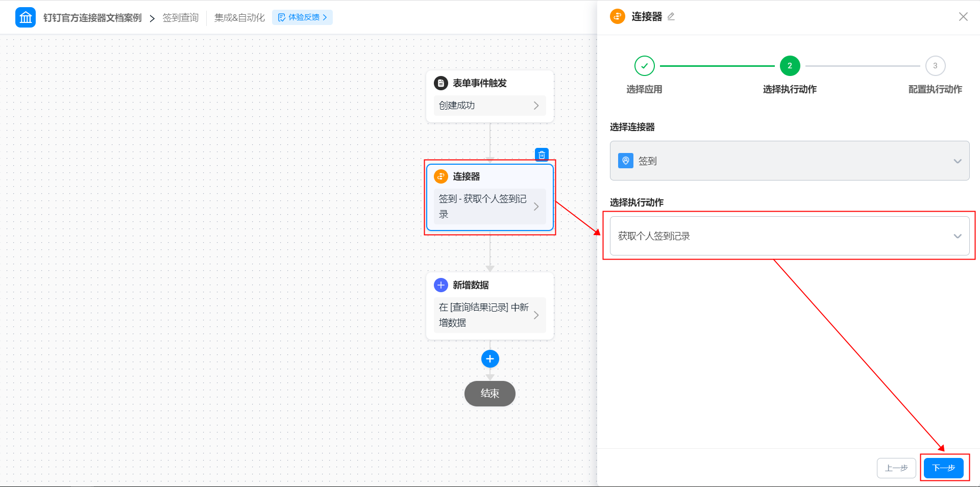Open the 签到查询 breadcrumb
Image resolution: width=980 pixels, height=487 pixels.
[x=180, y=18]
